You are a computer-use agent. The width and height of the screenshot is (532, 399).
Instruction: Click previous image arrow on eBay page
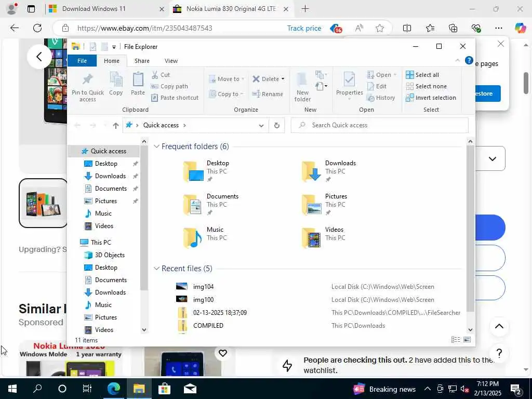click(39, 56)
